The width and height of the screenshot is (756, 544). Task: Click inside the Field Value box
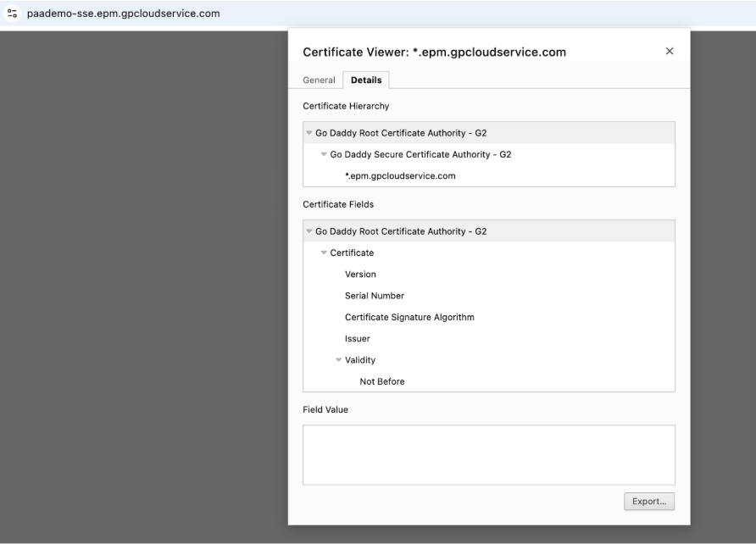pyautogui.click(x=489, y=455)
